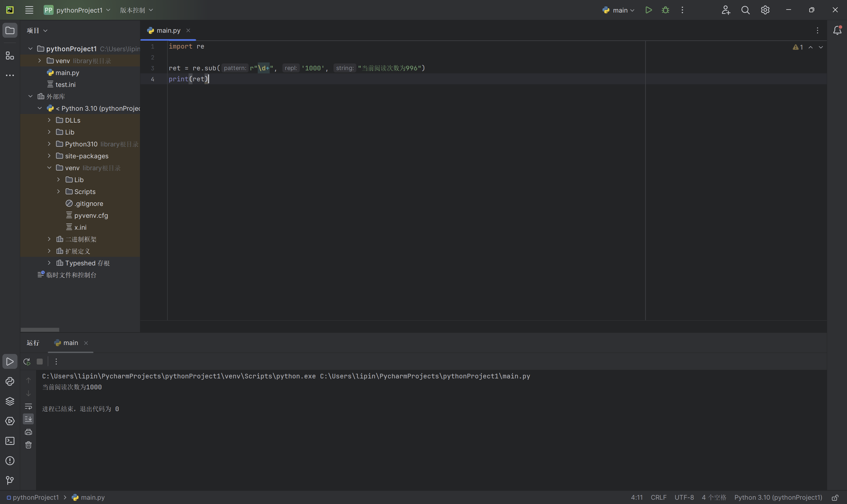The height and width of the screenshot is (504, 847).
Task: Collapse the Python 3.10 pythonProject node
Action: (40, 109)
